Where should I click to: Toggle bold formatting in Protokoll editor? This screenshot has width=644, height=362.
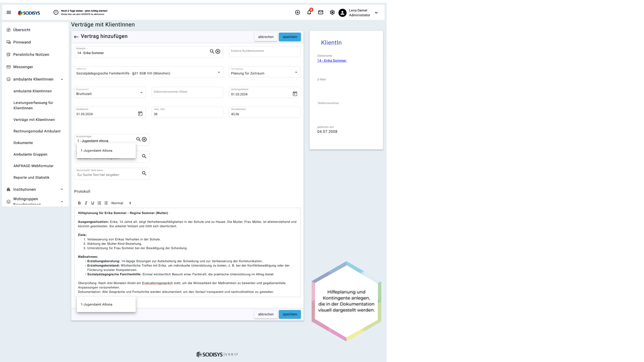coord(79,203)
